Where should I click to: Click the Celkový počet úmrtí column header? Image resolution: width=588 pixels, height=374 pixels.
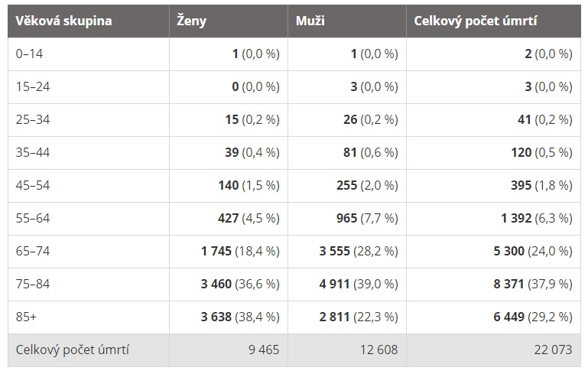tap(493, 21)
